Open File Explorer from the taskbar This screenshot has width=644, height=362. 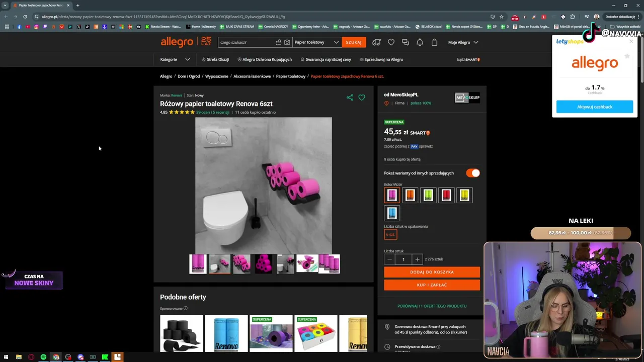coord(19,357)
